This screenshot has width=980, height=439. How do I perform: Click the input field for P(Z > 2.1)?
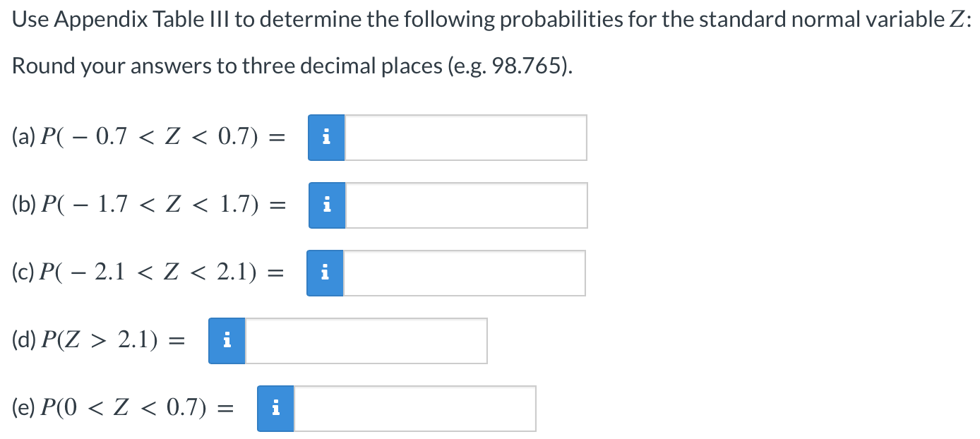[367, 341]
